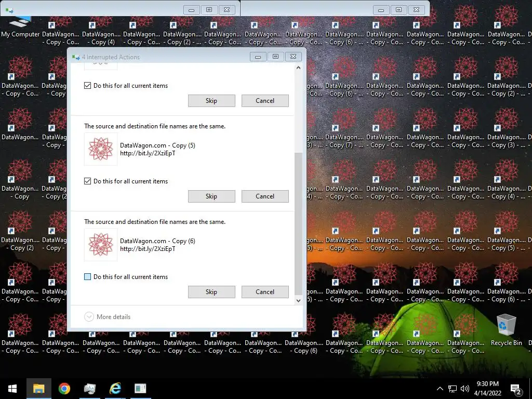Expand More details in the dialog
This screenshot has width=532, height=399.
pyautogui.click(x=107, y=316)
